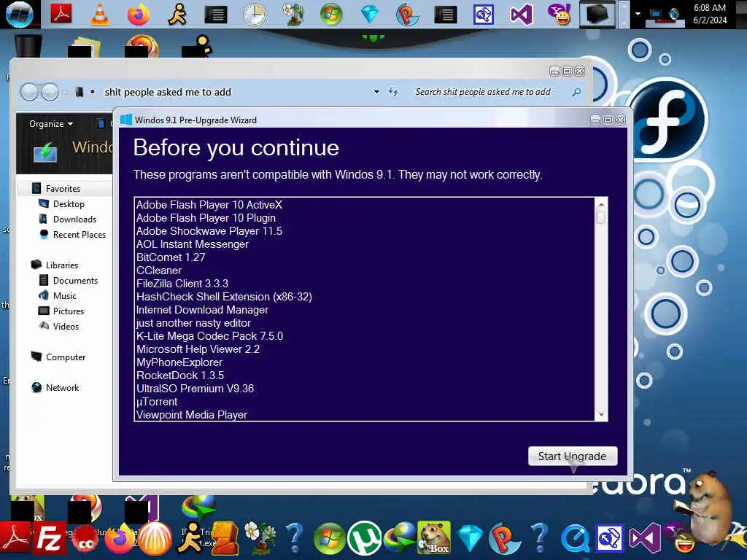Image resolution: width=747 pixels, height=560 pixels.
Task: Open Desktop in the Explorer sidebar
Action: point(69,204)
